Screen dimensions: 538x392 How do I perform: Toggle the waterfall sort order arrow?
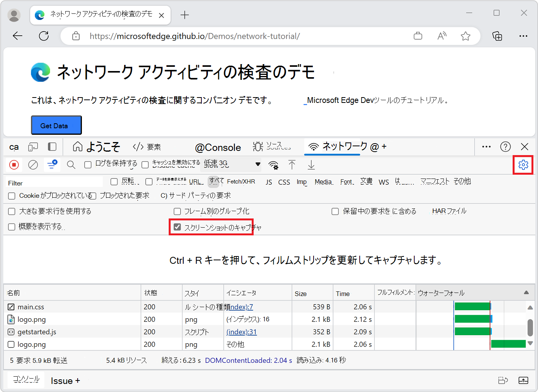526,293
